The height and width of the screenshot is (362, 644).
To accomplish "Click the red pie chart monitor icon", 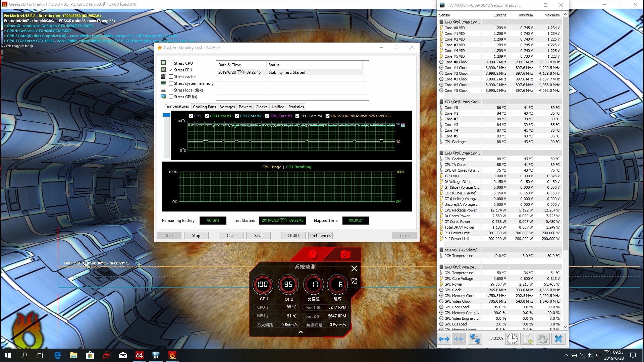I will [x=313, y=254].
